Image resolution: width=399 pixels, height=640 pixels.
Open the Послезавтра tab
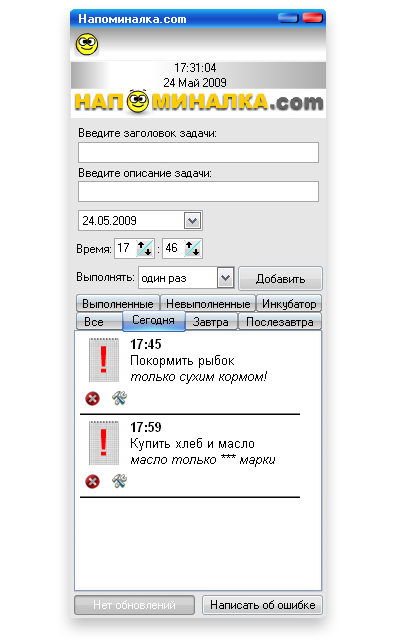[x=280, y=322]
